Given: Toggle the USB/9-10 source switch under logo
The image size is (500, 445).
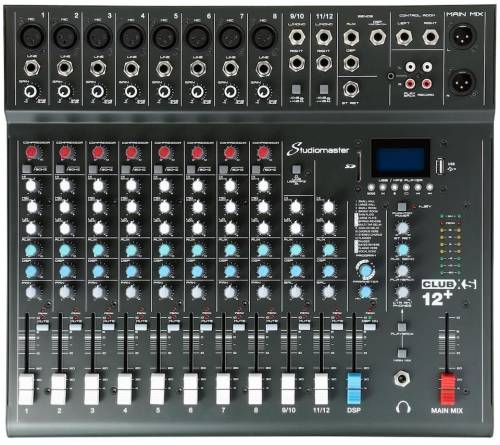Looking at the screenshot, I should 296,169.
